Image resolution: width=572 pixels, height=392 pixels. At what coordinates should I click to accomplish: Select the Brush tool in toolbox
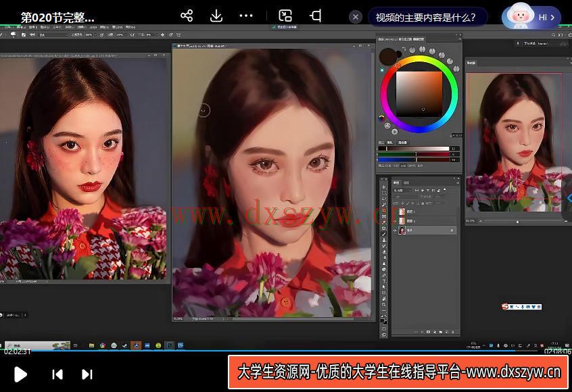384,234
